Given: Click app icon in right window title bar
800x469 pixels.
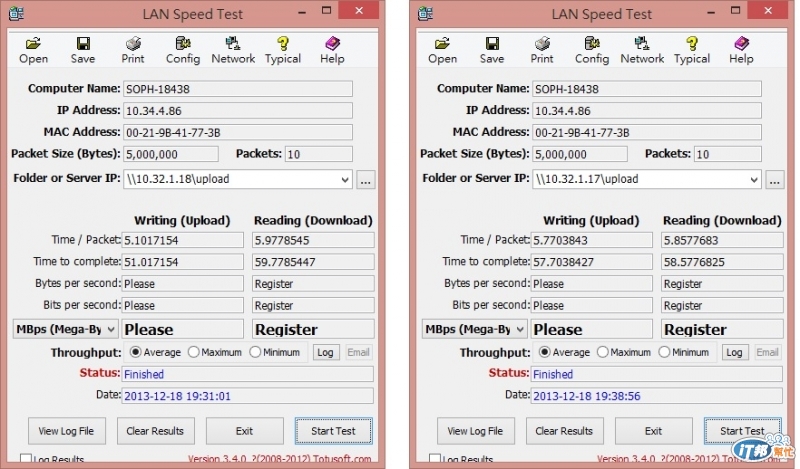Looking at the screenshot, I should click(x=426, y=13).
